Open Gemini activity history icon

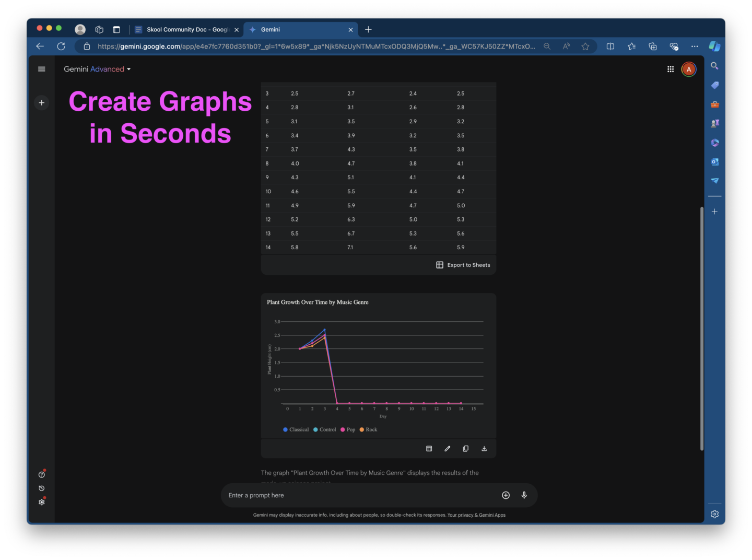[x=42, y=488]
